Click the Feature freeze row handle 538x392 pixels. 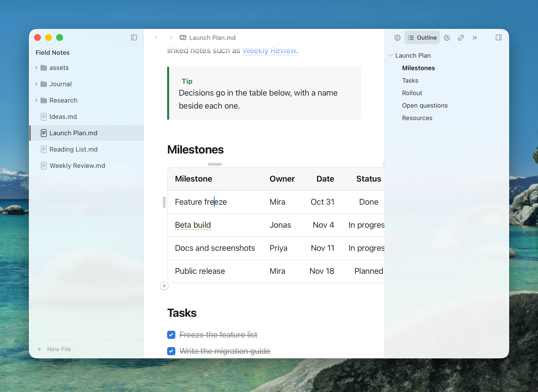[164, 202]
